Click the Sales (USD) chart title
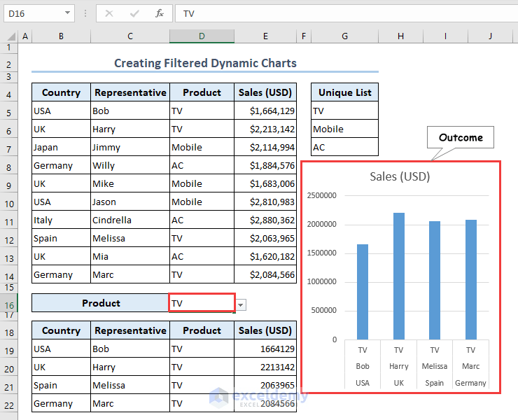This screenshot has height=420, width=518. pyautogui.click(x=400, y=176)
